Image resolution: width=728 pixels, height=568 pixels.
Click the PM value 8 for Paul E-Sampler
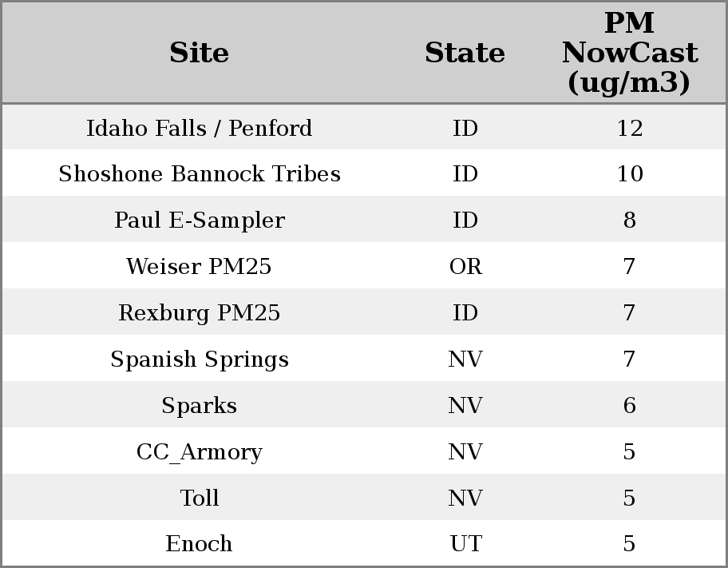(629, 220)
